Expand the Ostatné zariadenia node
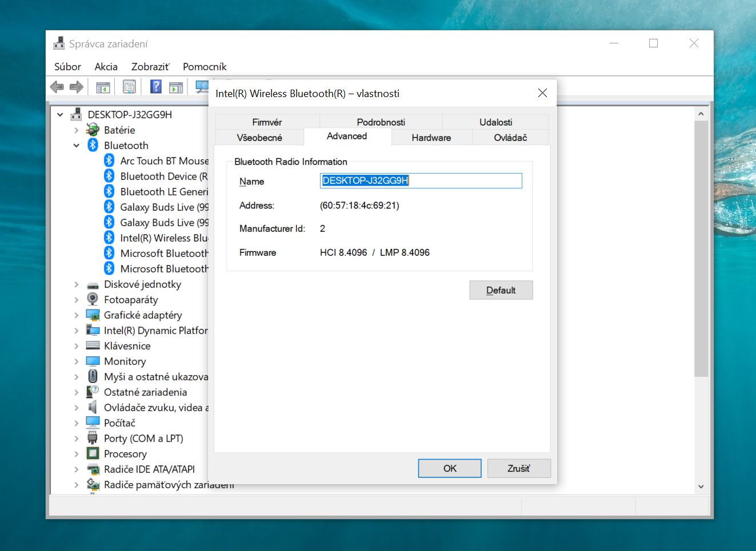The image size is (756, 551). tap(77, 392)
